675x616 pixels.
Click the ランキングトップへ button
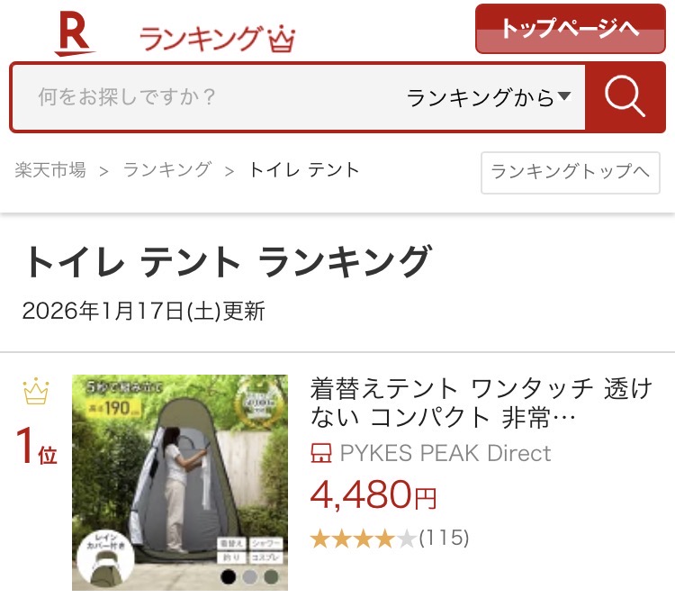pos(571,172)
